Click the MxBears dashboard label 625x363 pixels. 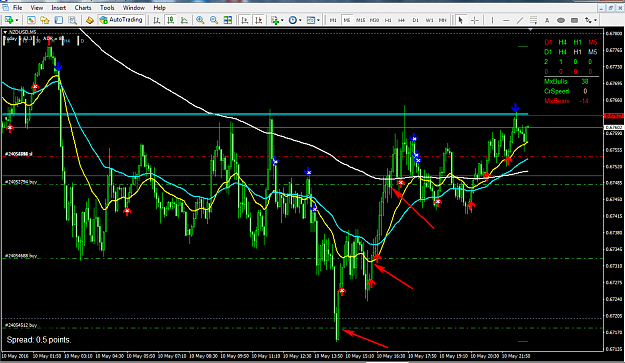pos(557,101)
